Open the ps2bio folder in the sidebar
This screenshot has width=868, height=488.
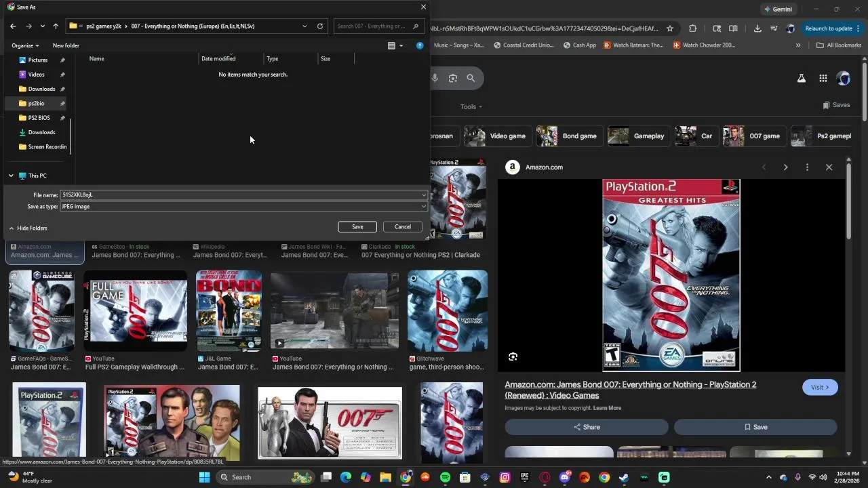pyautogui.click(x=36, y=103)
